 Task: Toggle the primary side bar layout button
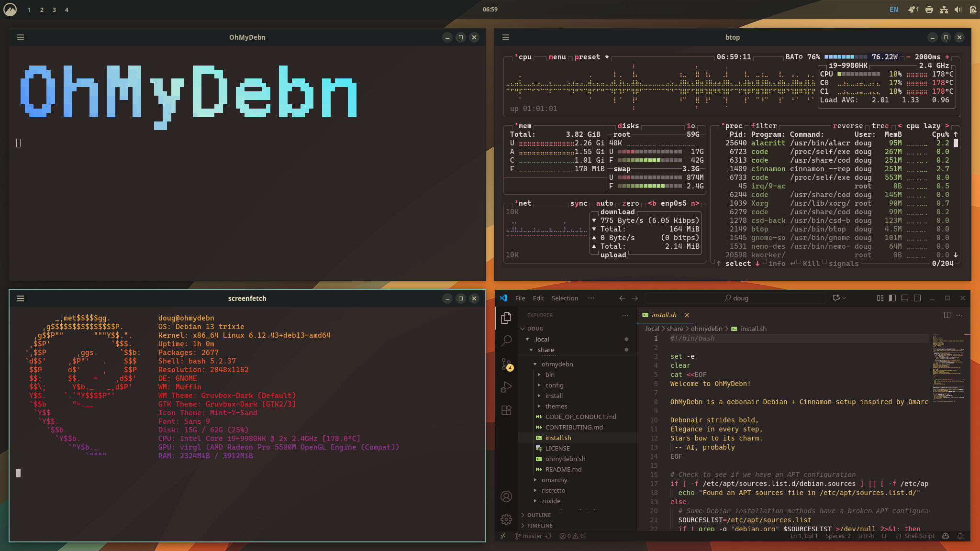(x=892, y=298)
